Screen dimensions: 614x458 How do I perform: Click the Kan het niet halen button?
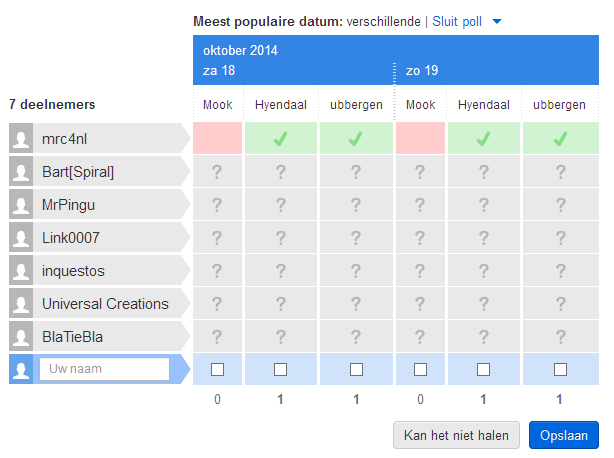coord(456,435)
